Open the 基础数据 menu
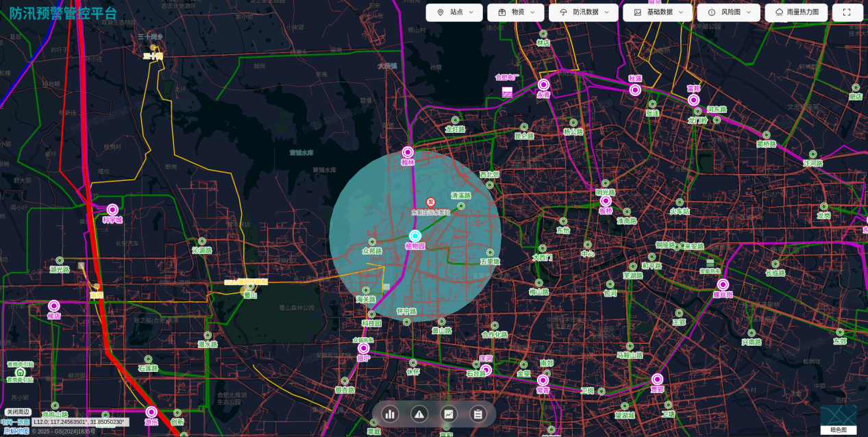868x437 pixels. 658,12
